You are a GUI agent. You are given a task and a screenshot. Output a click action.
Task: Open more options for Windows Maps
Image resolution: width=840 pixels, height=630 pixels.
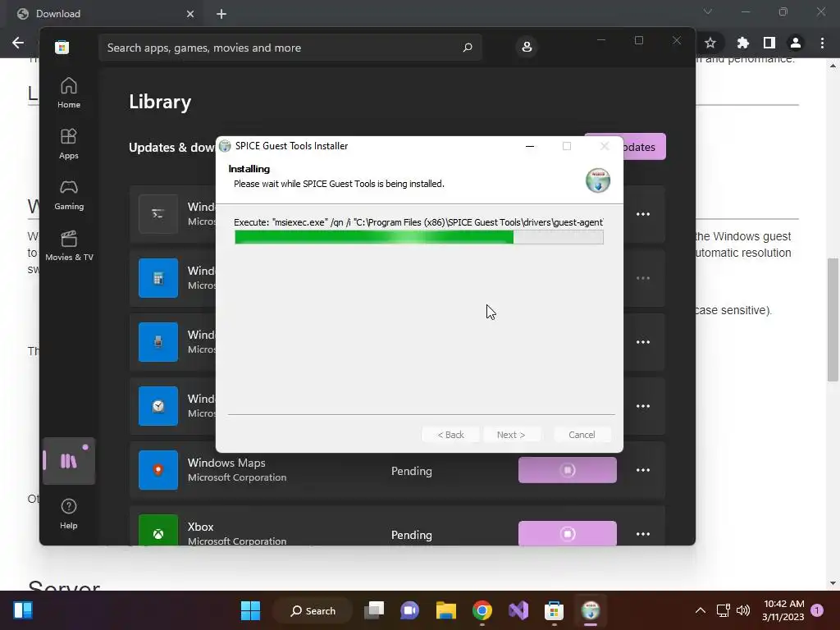[643, 470]
